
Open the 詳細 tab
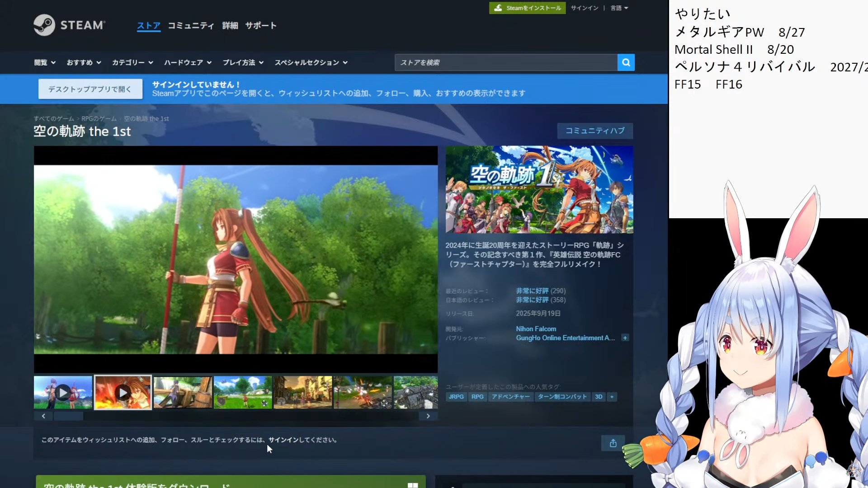230,26
